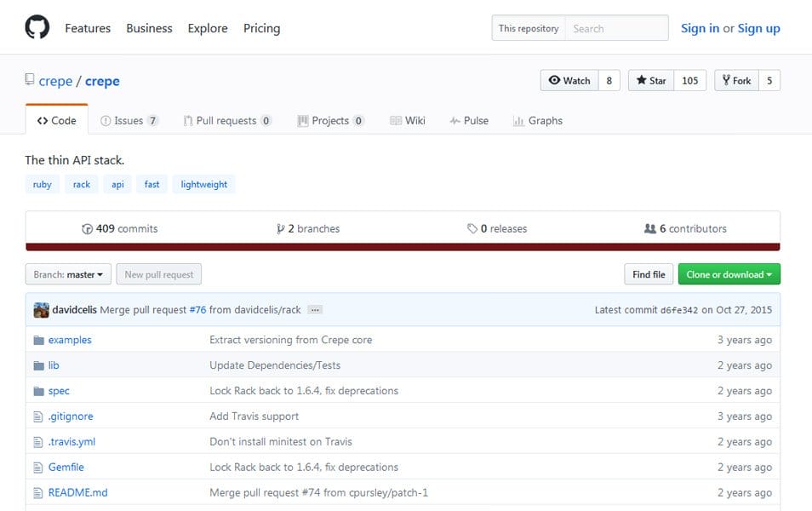The height and width of the screenshot is (511, 812).
Task: Open Features in the top navigation
Action: tap(88, 28)
